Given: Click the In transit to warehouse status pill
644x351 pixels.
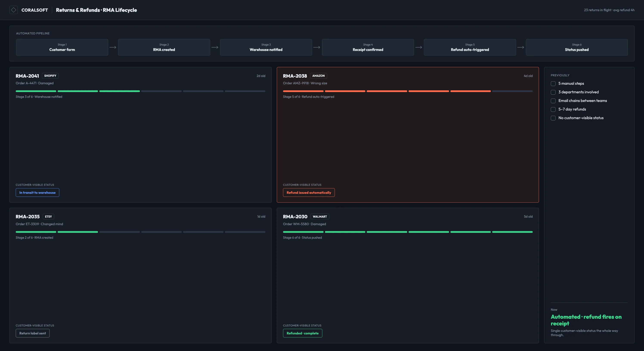Looking at the screenshot, I should tap(37, 192).
